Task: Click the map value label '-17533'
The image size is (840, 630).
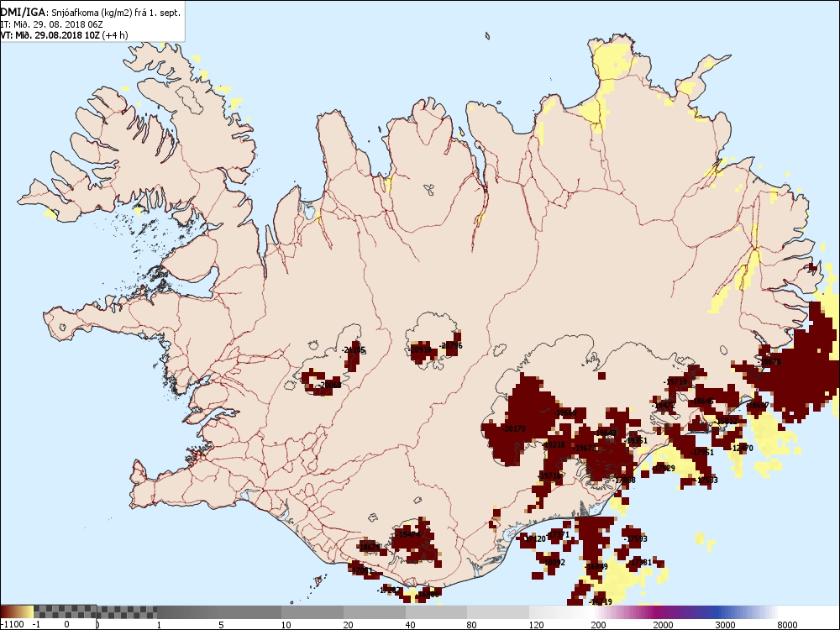Action: [x=706, y=480]
